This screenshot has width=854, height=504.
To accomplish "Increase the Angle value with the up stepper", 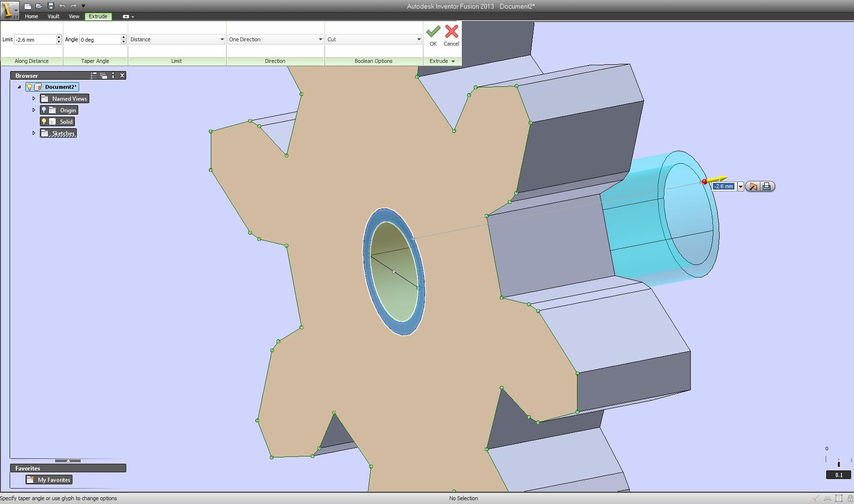I will click(x=124, y=37).
